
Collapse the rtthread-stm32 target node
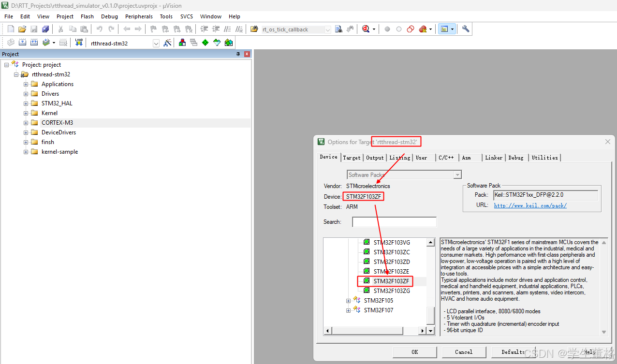[16, 74]
